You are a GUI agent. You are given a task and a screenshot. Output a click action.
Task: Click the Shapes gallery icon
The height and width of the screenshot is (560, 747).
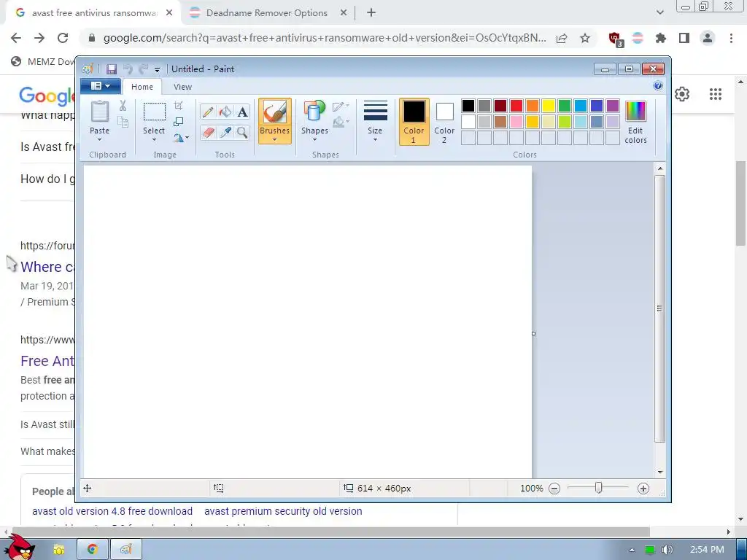[x=314, y=112]
